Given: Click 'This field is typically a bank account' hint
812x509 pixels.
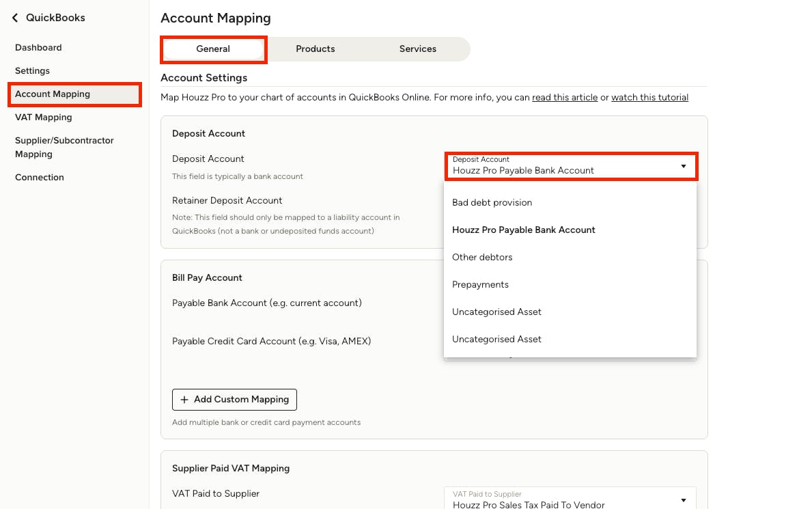Looking at the screenshot, I should [x=237, y=177].
